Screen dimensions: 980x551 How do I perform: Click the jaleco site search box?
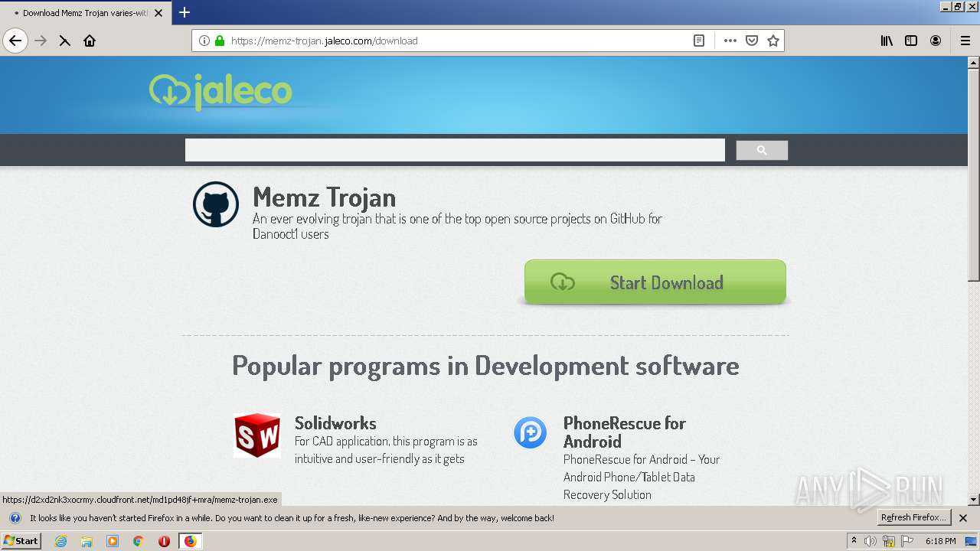coord(455,150)
